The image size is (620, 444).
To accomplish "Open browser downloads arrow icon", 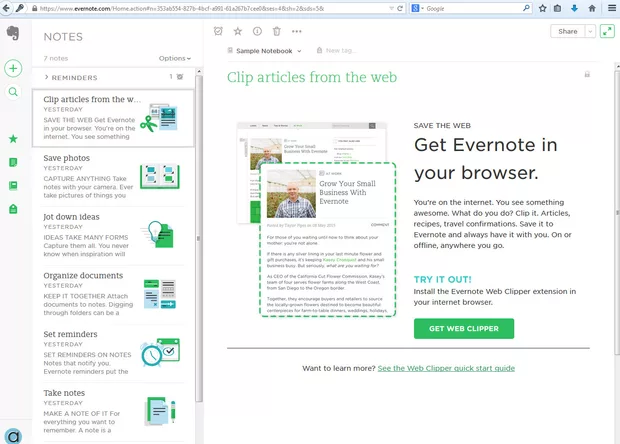I will pos(574,8).
